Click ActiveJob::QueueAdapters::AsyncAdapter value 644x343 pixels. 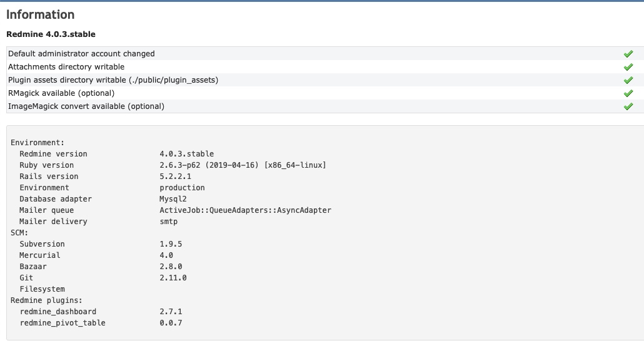[x=245, y=210]
